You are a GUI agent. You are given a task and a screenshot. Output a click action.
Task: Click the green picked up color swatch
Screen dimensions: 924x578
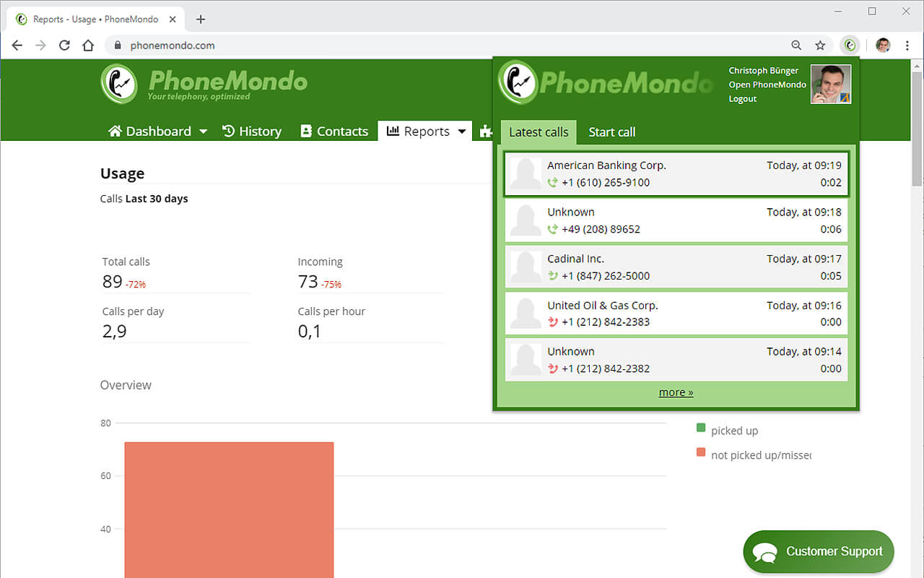click(x=700, y=428)
